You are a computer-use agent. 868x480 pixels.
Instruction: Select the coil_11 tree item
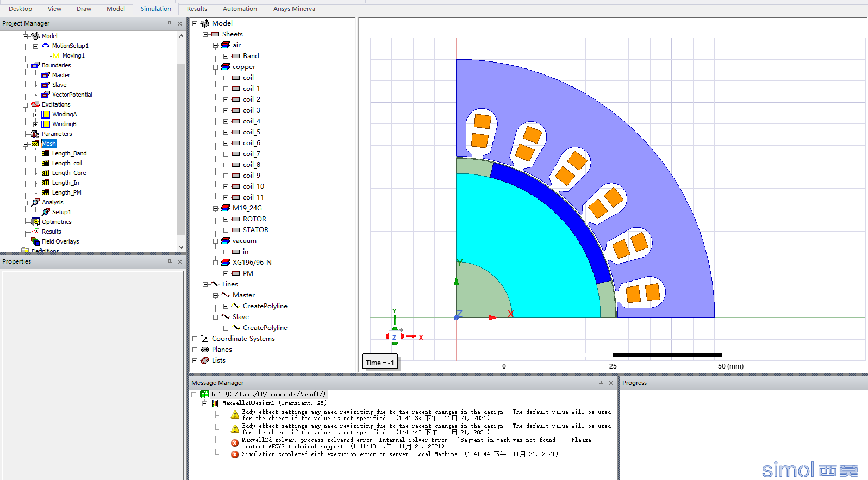click(253, 197)
